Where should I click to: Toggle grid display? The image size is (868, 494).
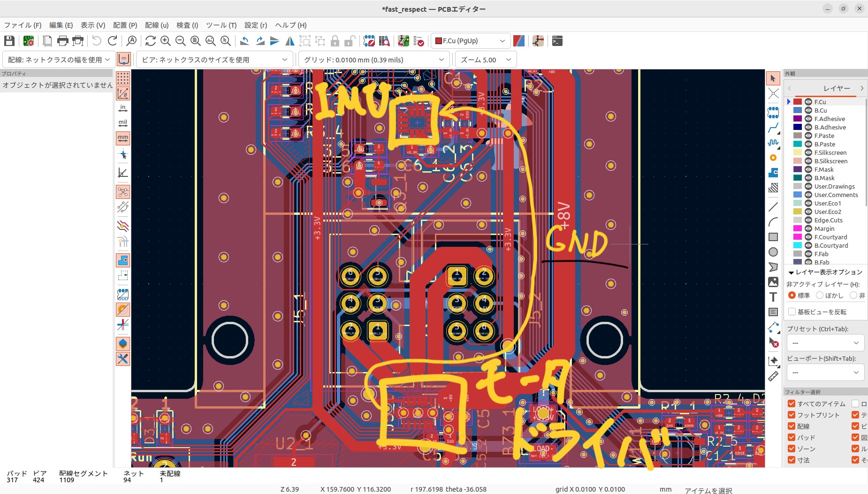(123, 78)
